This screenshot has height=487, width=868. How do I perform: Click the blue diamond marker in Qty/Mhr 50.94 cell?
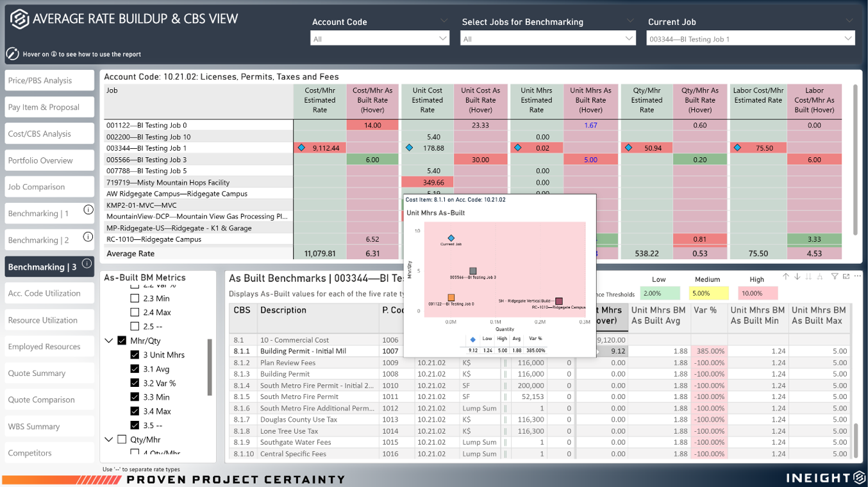coord(628,148)
